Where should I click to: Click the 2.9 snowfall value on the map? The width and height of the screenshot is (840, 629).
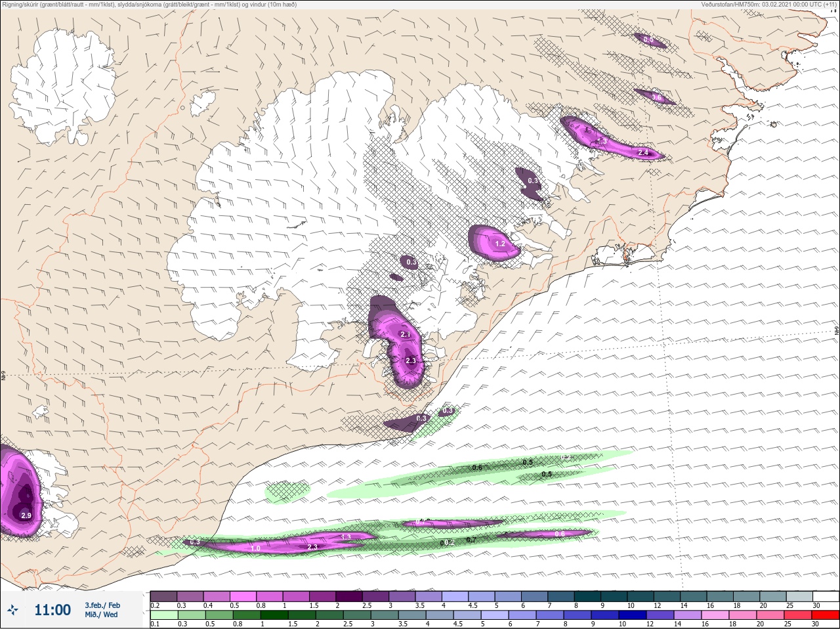click(x=26, y=515)
